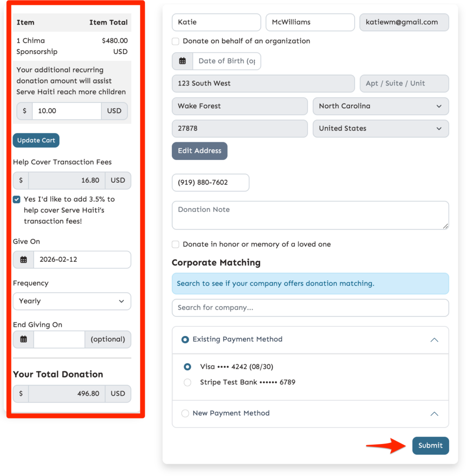466x476 pixels.
Task: Open the United States country dropdown
Action: [x=381, y=129]
